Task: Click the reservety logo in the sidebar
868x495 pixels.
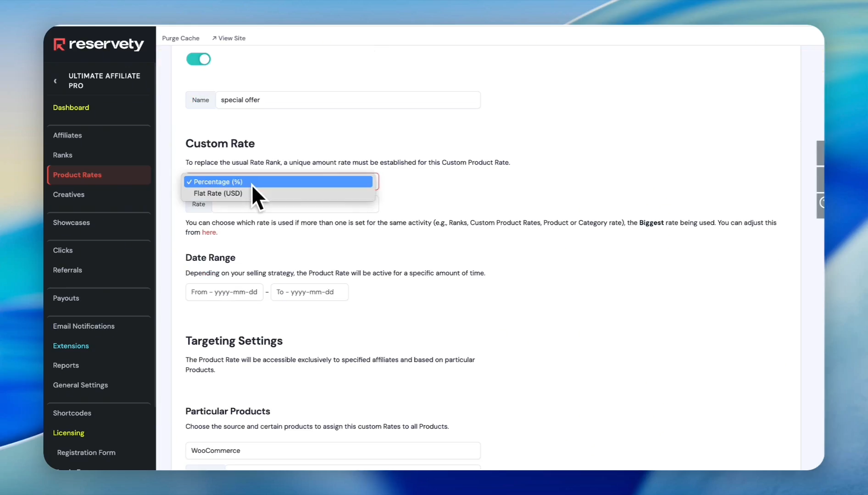Action: [99, 44]
